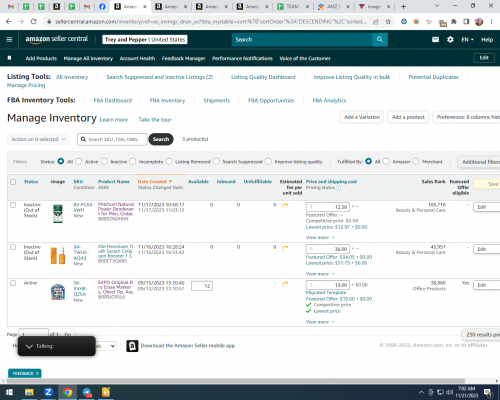Open Add Products menu item
The height and width of the screenshot is (400, 500).
coord(41,58)
